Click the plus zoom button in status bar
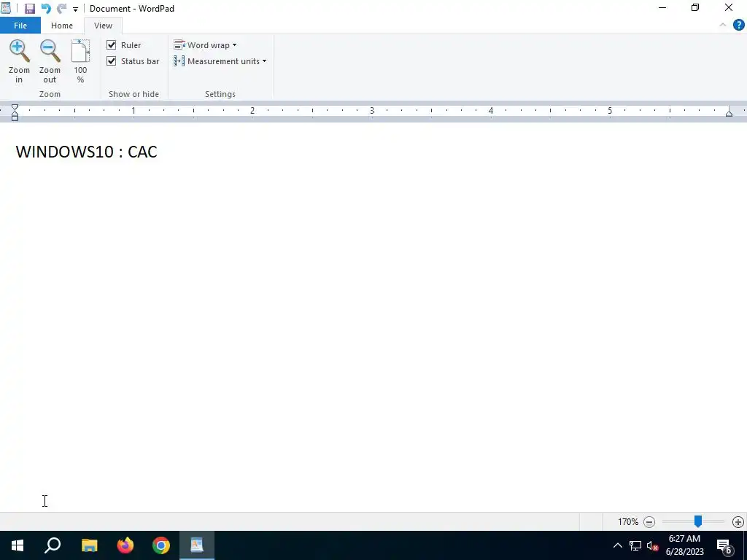Viewport: 747px width, 560px height. [x=738, y=522]
